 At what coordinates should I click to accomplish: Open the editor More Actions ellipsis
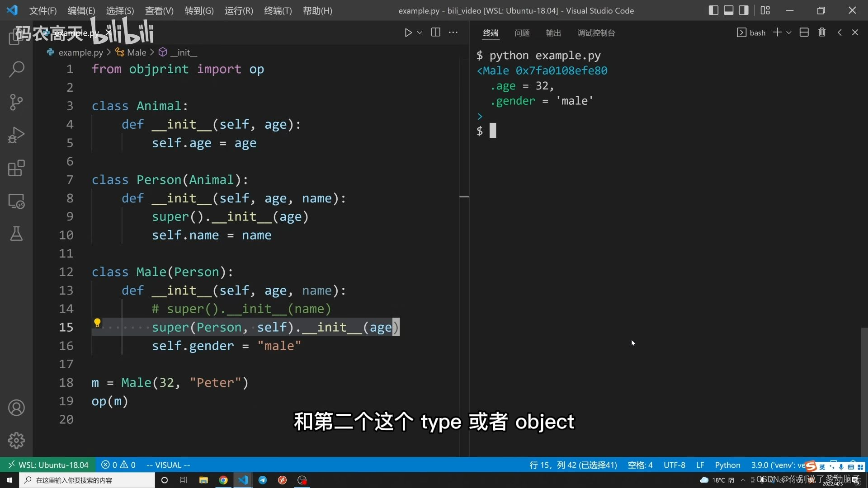click(x=453, y=33)
